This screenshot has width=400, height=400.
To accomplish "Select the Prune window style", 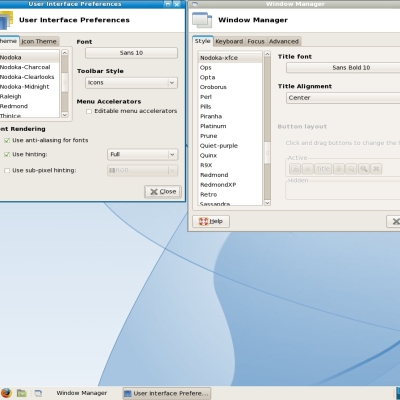I will point(230,136).
